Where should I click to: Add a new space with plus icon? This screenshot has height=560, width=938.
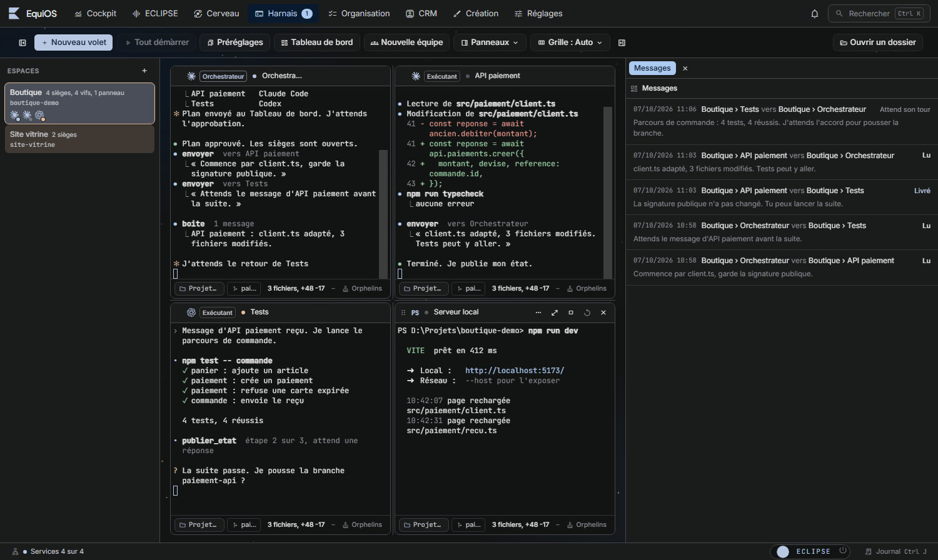point(144,71)
